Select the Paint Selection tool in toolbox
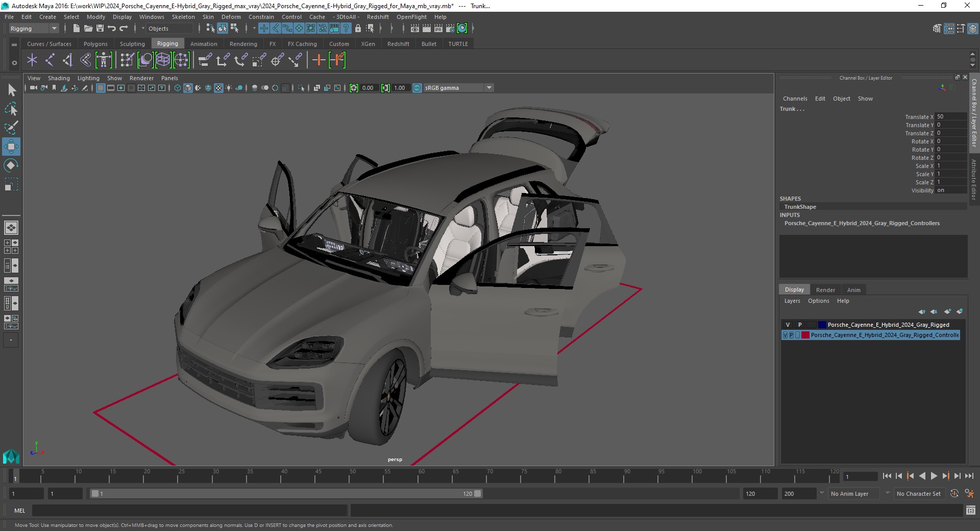Image resolution: width=980 pixels, height=531 pixels. pyautogui.click(x=11, y=128)
